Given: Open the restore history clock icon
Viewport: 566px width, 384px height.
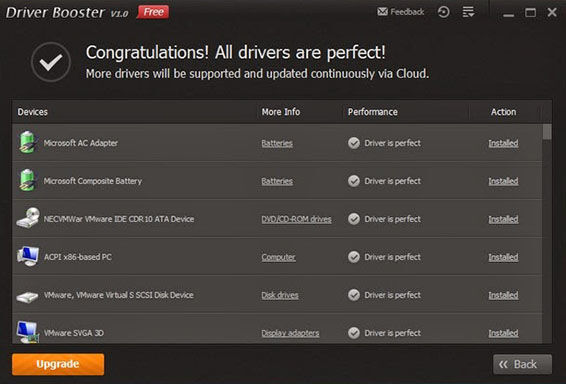Looking at the screenshot, I should click(x=444, y=12).
